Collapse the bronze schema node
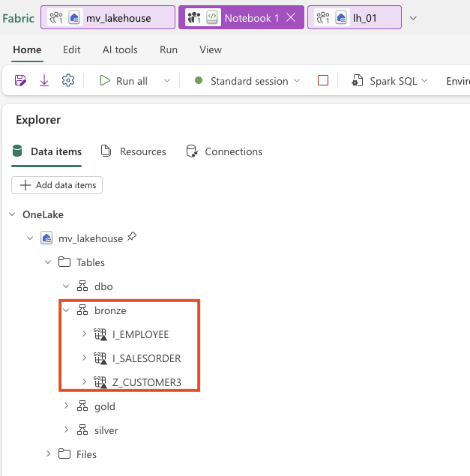Viewport: 470px width, 476px height. [66, 310]
